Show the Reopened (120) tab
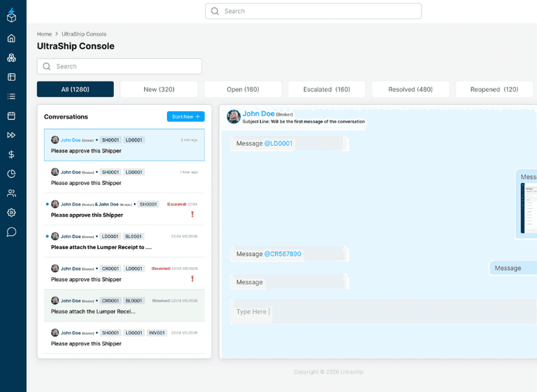Image resolution: width=537 pixels, height=392 pixels. point(494,89)
